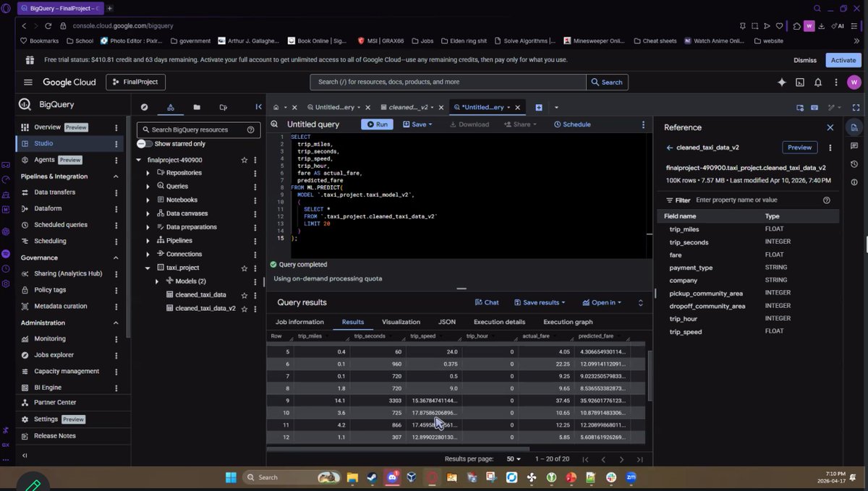Screen dimensions: 868x491
Task: Open the Google Cloud navigation hamburger menu
Action: [x=27, y=82]
